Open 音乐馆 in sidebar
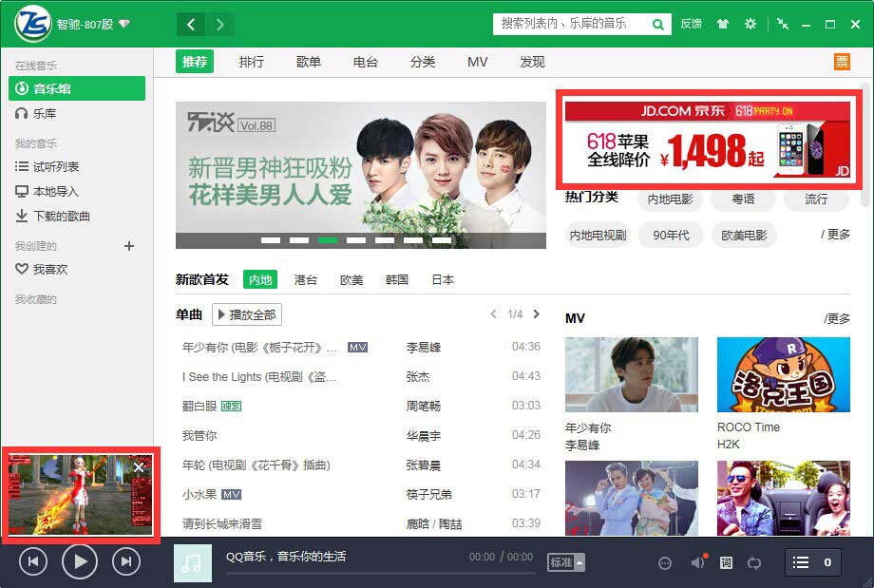This screenshot has height=588, width=874. click(x=77, y=88)
